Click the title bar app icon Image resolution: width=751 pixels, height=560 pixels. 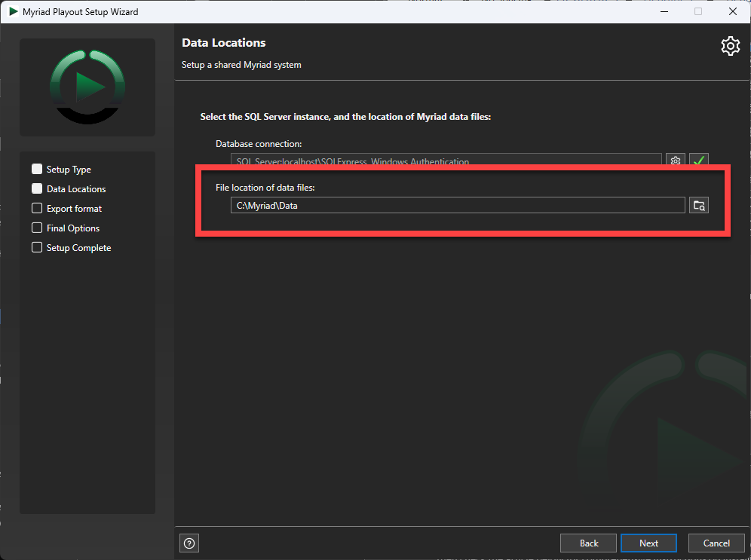point(14,11)
